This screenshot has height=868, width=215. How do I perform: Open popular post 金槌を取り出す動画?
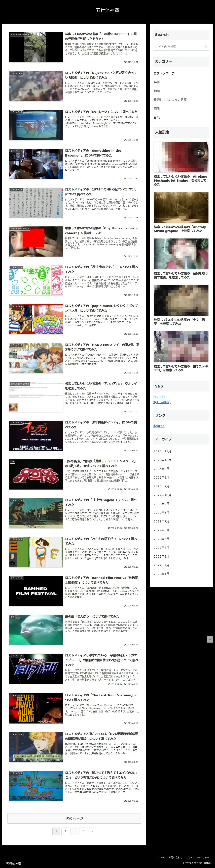click(x=181, y=259)
